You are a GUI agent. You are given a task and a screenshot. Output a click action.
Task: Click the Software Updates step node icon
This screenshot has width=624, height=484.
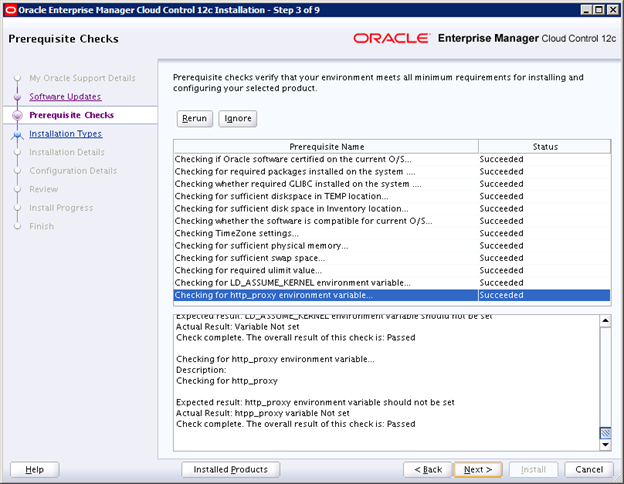(x=17, y=97)
